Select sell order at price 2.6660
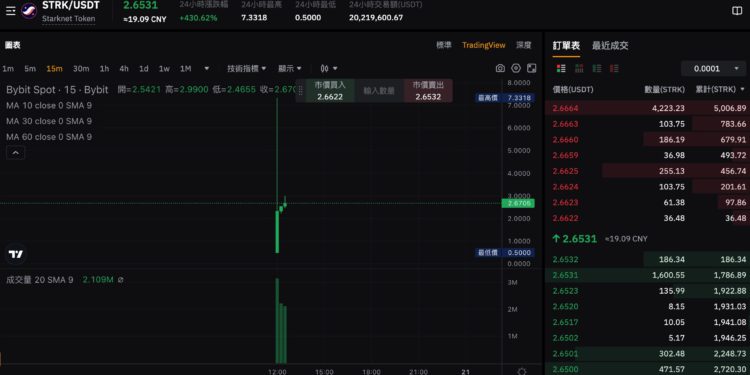Viewport: 750px width, 375px height. [648, 140]
